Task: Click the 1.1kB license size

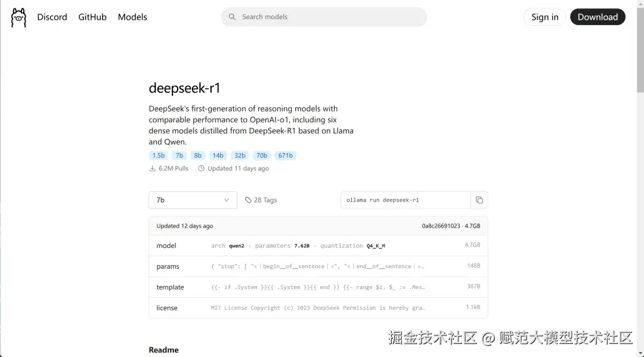Action: tap(473, 308)
